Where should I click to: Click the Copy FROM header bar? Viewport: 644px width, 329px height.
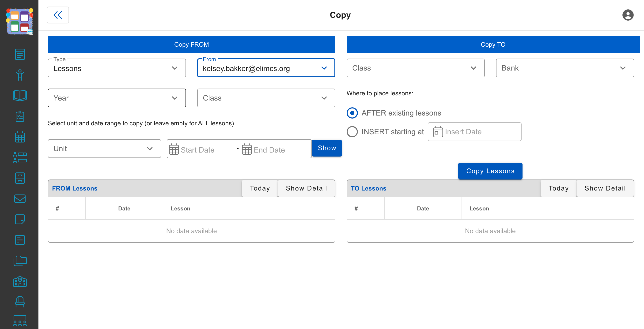coord(191,45)
